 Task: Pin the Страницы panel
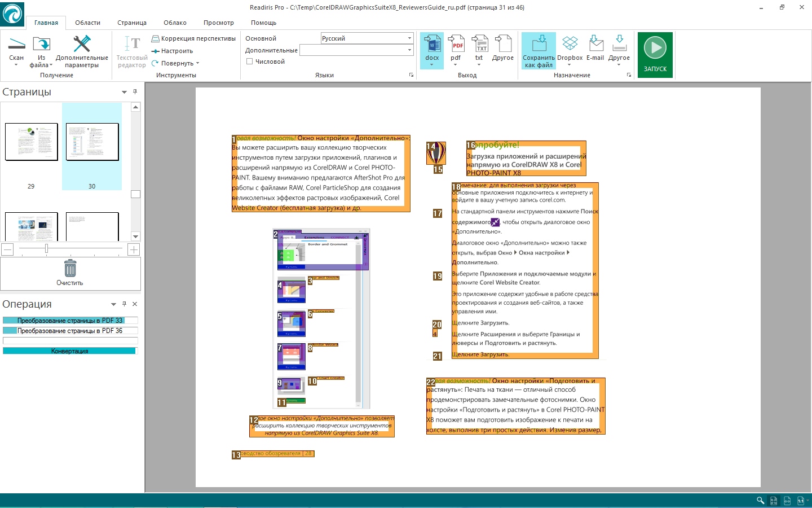point(135,91)
